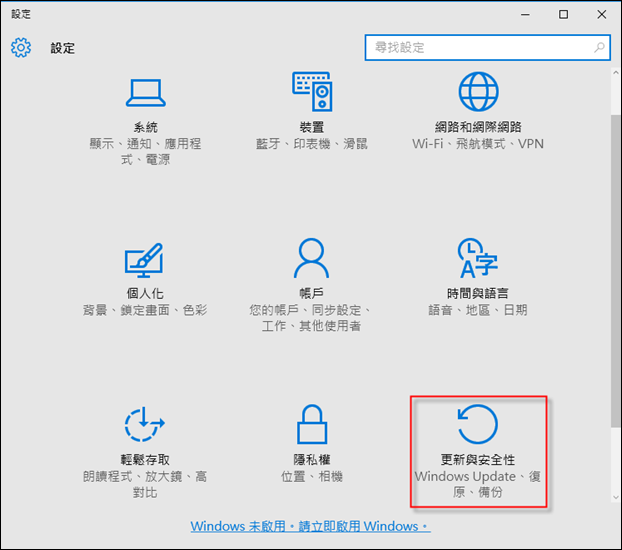Open the 更新與安全性 circular arrow icon
622x550 pixels.
[478, 424]
